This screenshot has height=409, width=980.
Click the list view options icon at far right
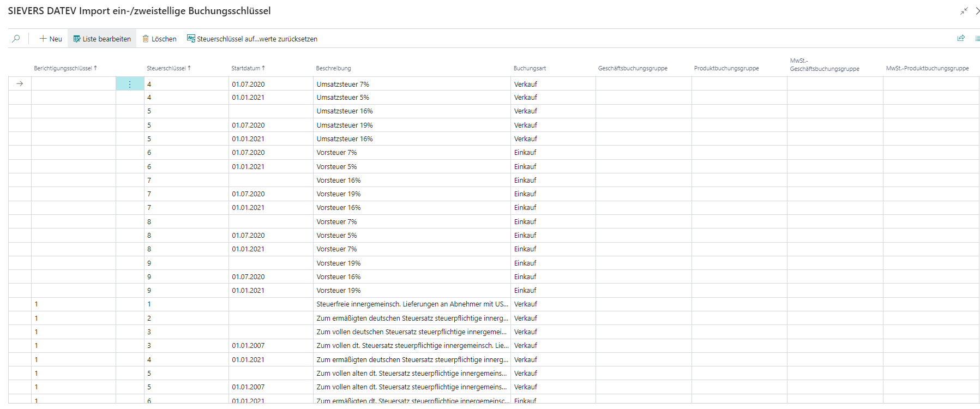pyautogui.click(x=977, y=38)
